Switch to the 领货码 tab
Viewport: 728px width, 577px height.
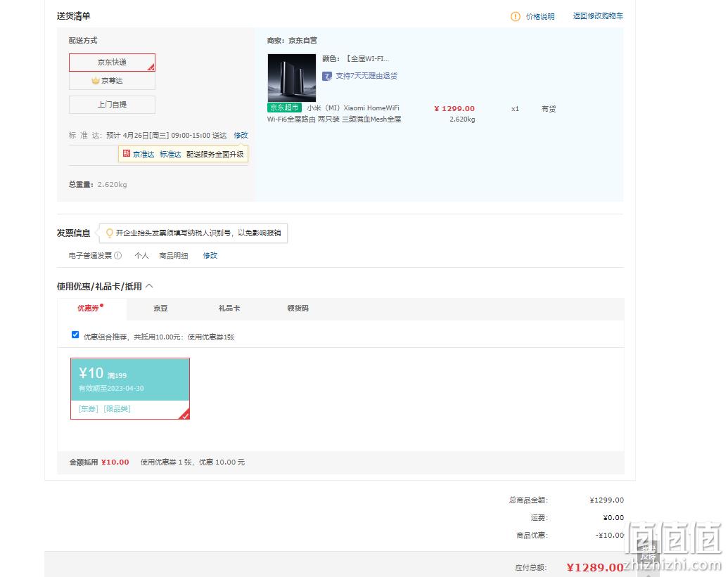pos(298,309)
